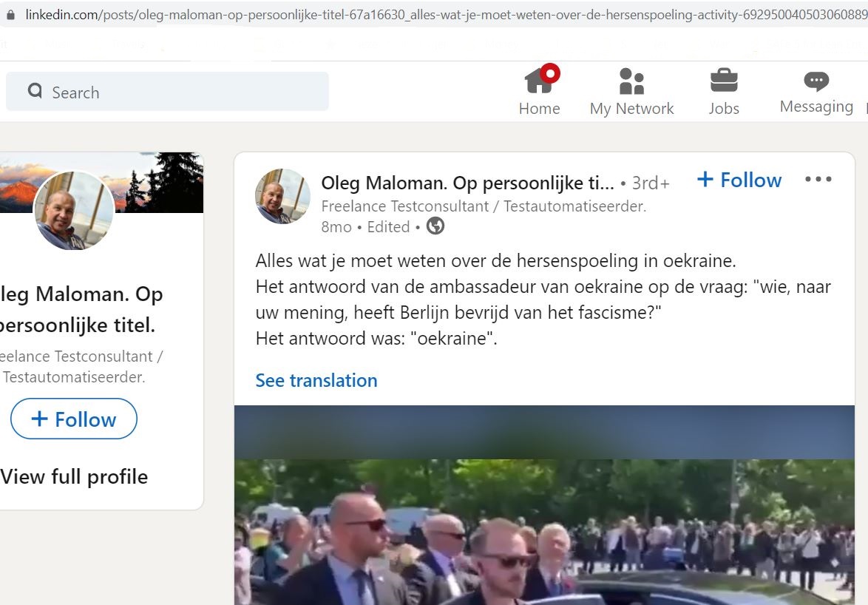Open the three-dot post options menu
The width and height of the screenshot is (868, 605).
pyautogui.click(x=818, y=179)
